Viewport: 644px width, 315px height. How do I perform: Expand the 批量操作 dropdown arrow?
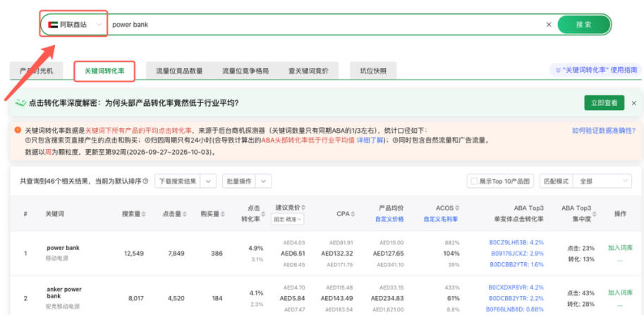tap(264, 181)
